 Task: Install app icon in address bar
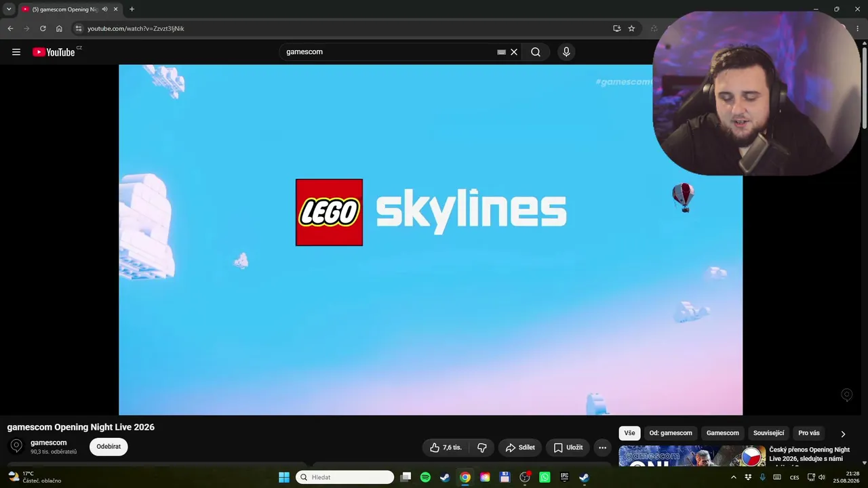point(616,28)
